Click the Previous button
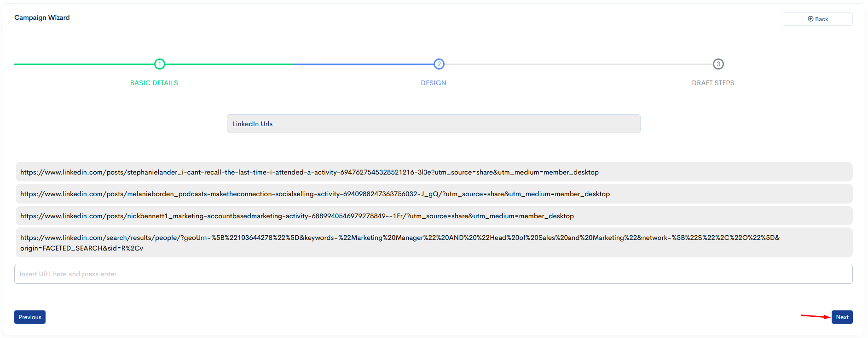Image resolution: width=868 pixels, height=338 pixels. (x=30, y=317)
